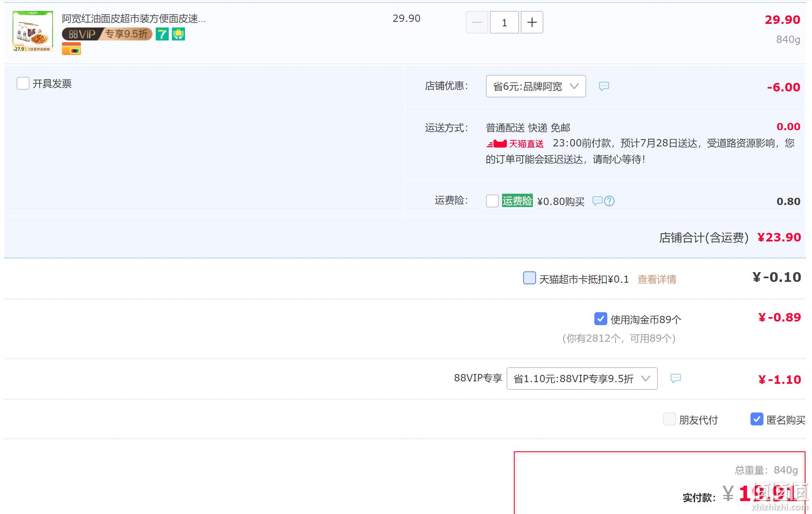Focus the quantity input field
The image size is (812, 514).
click(504, 22)
